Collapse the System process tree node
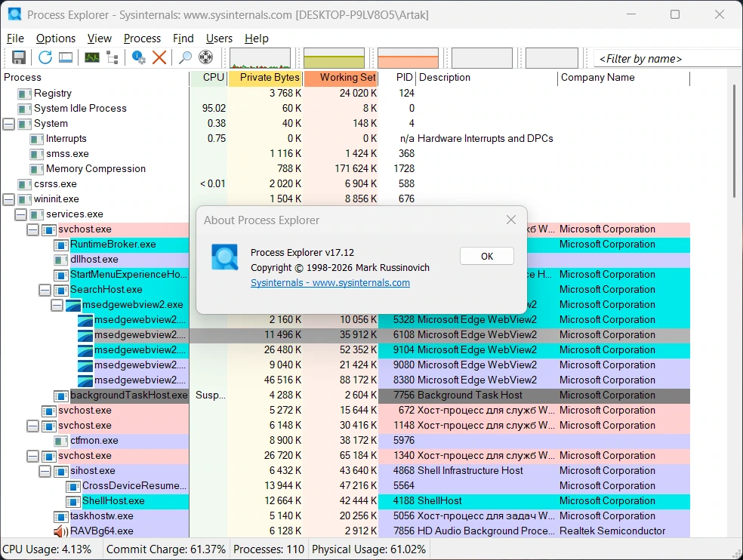Screen dimensions: 743x560 [x=8, y=124]
